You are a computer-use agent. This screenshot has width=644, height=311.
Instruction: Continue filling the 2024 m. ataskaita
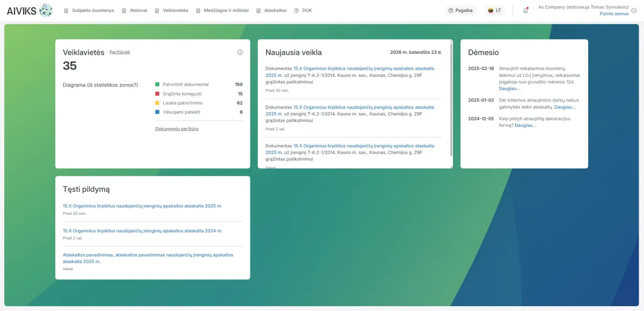(142, 230)
